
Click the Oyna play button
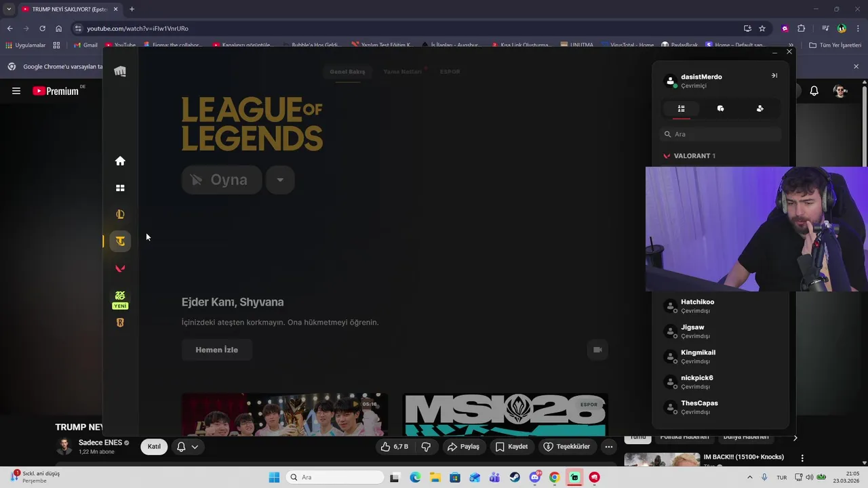[222, 180]
